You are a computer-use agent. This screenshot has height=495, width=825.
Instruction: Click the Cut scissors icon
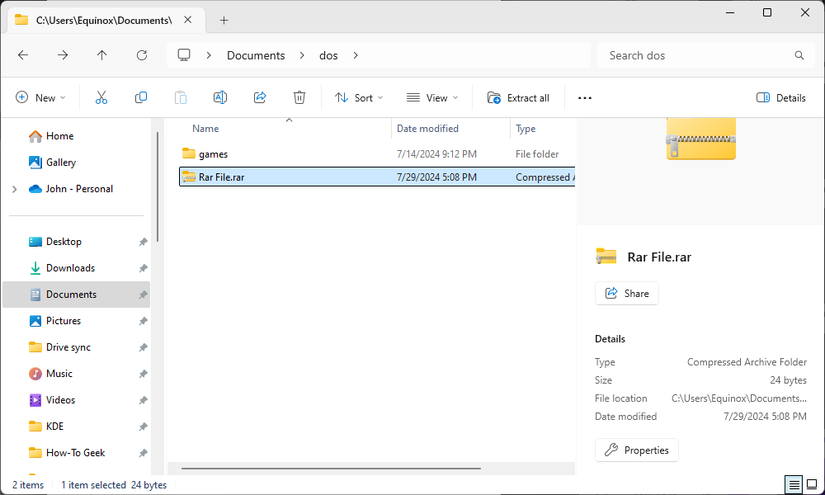click(101, 98)
